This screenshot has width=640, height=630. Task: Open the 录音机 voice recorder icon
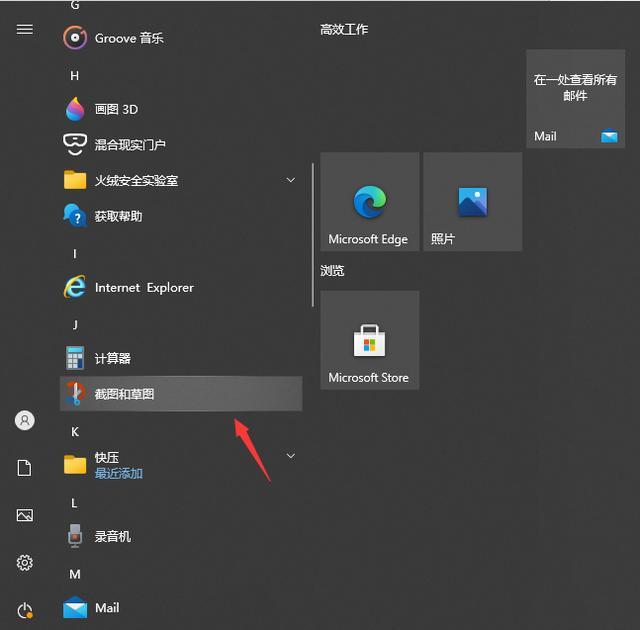pyautogui.click(x=75, y=536)
